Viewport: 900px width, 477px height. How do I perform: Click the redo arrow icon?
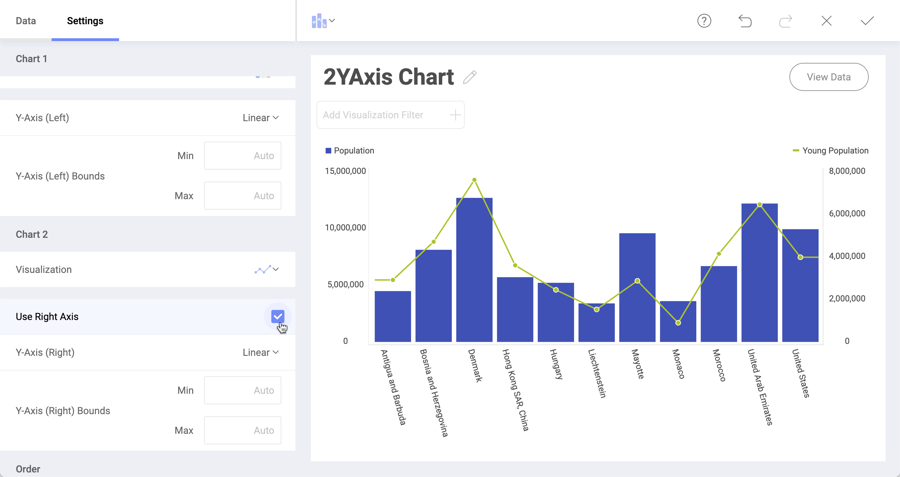coord(786,21)
